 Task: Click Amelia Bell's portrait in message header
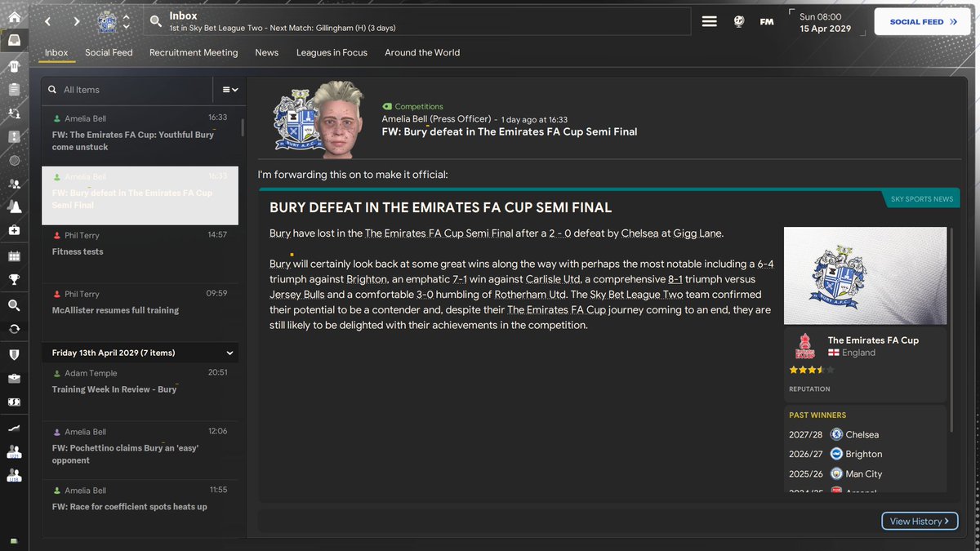pos(340,120)
